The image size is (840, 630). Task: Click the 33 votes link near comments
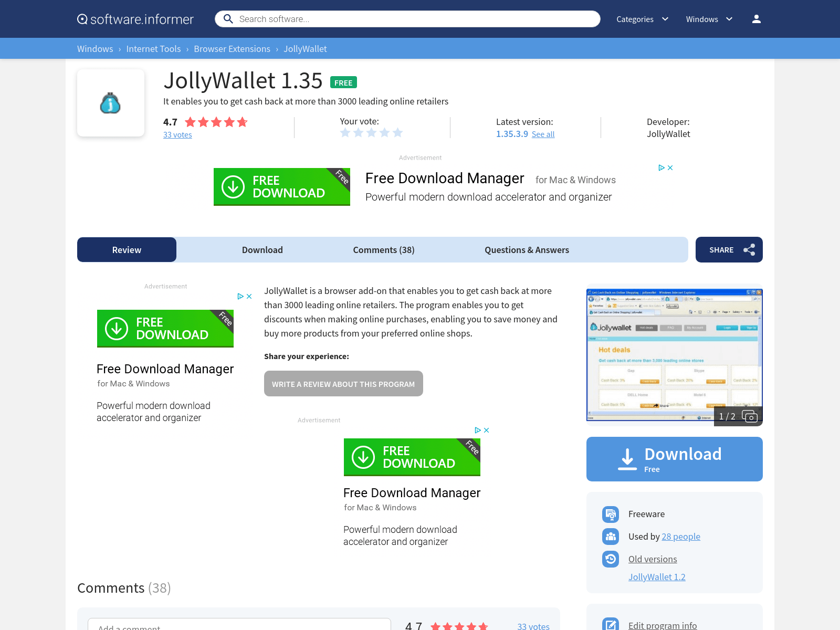(x=533, y=626)
